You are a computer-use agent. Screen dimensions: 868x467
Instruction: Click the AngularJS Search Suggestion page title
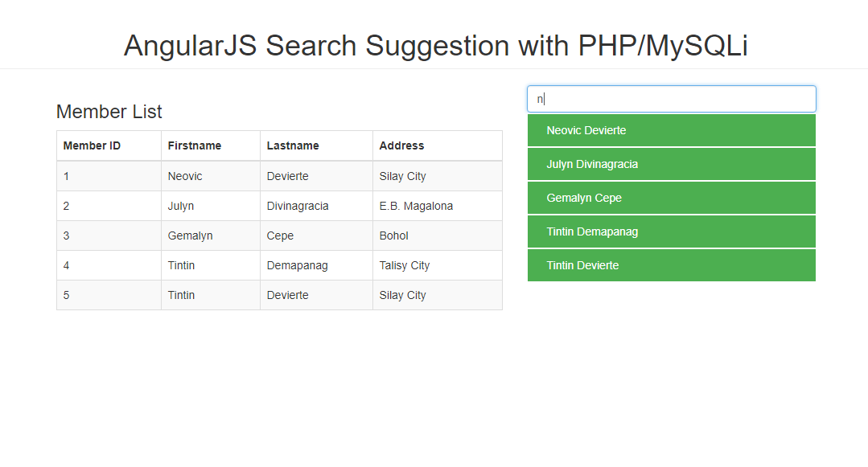pos(436,45)
